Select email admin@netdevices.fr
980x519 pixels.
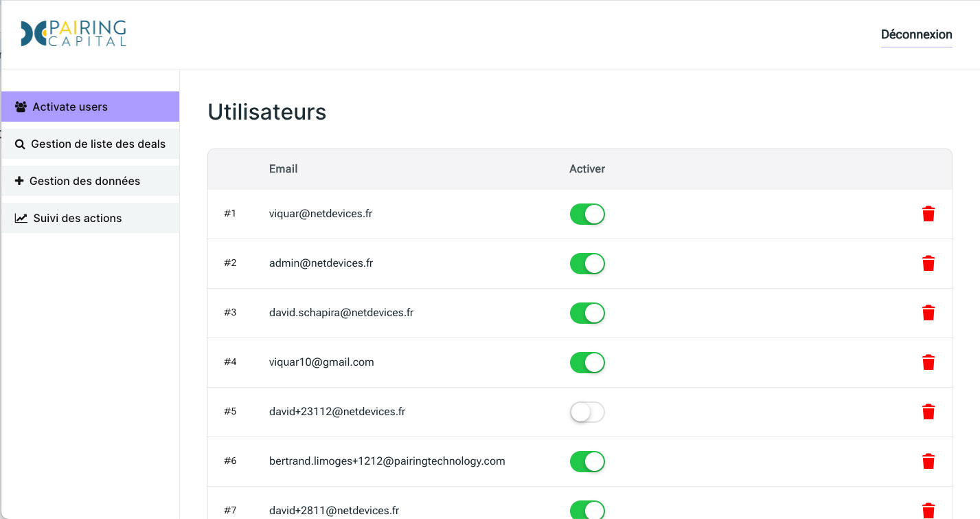click(321, 263)
